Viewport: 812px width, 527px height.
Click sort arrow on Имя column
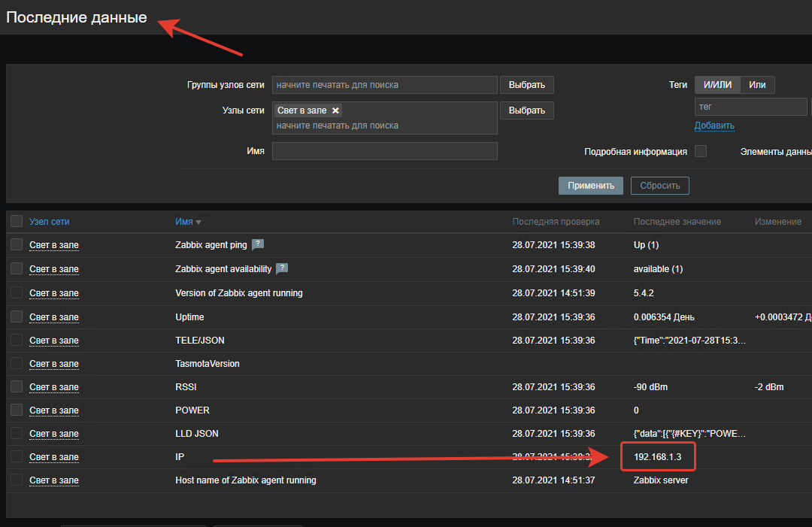tap(198, 223)
